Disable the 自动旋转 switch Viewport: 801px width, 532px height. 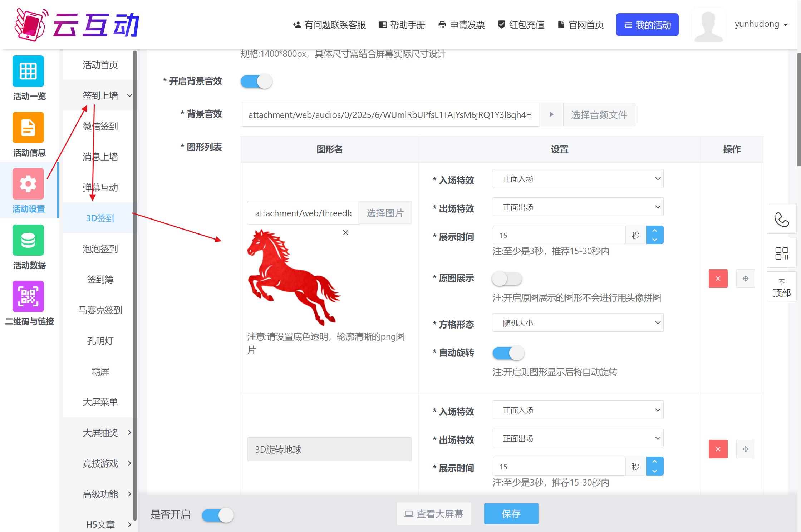pyautogui.click(x=508, y=353)
